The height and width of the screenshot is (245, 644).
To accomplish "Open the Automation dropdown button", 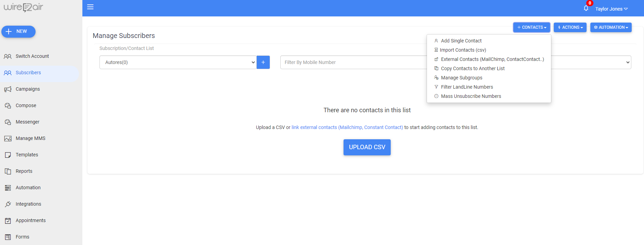I will pos(611,27).
